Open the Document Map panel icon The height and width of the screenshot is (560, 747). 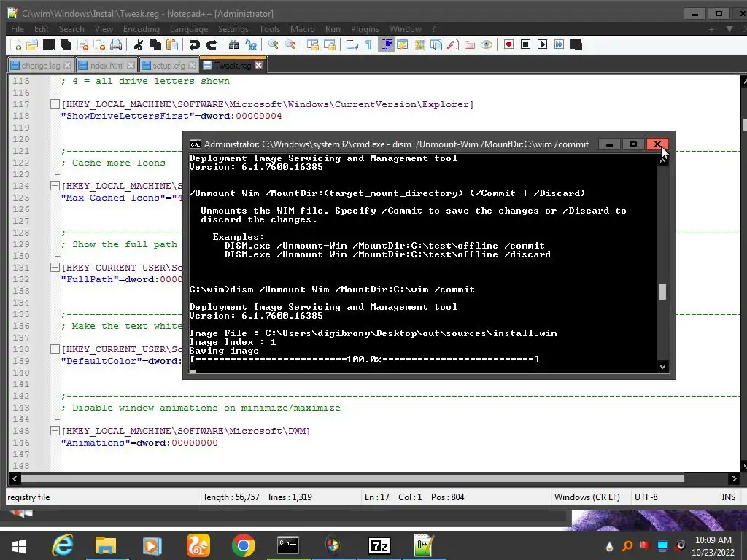point(419,44)
